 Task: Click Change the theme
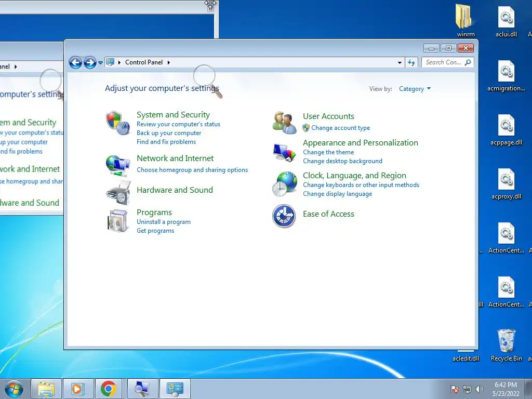click(x=328, y=152)
